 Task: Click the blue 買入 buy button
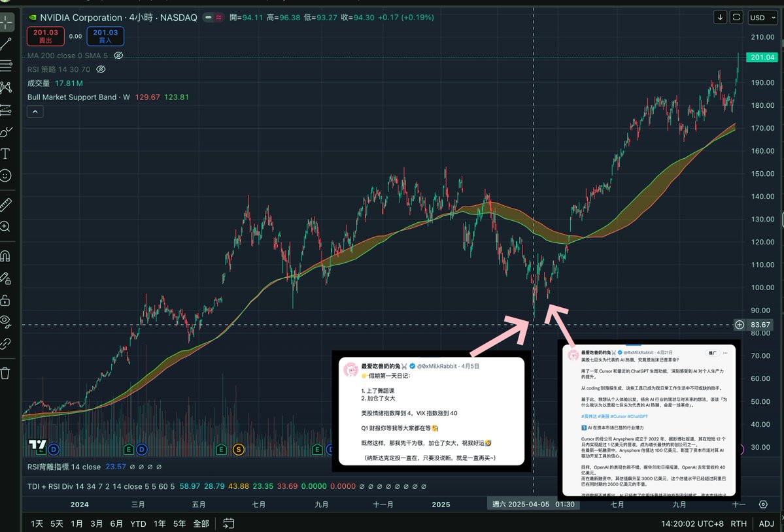tap(105, 36)
